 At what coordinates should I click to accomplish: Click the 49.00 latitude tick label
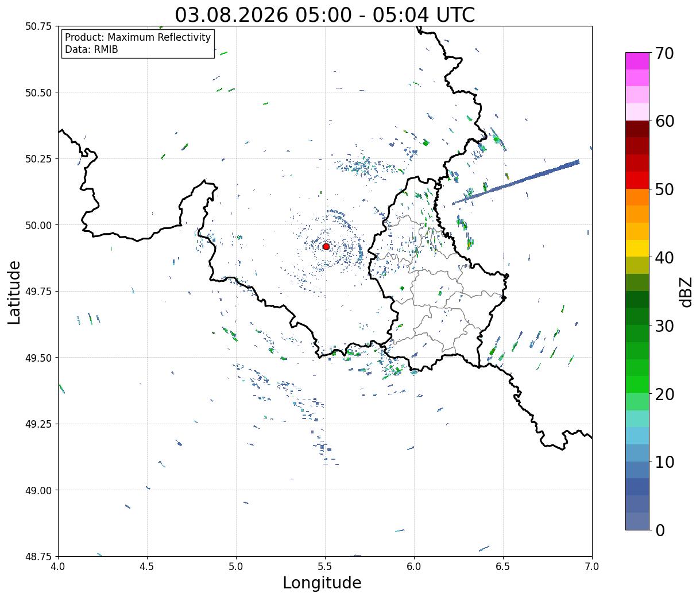(39, 490)
